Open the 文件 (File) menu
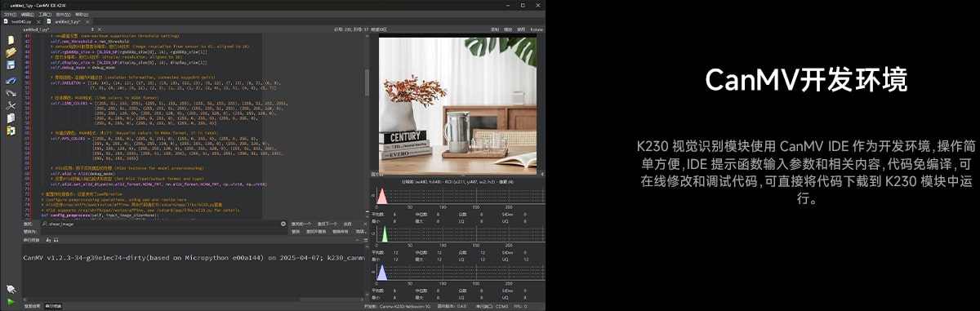The width and height of the screenshot is (980, 311). coord(9,14)
